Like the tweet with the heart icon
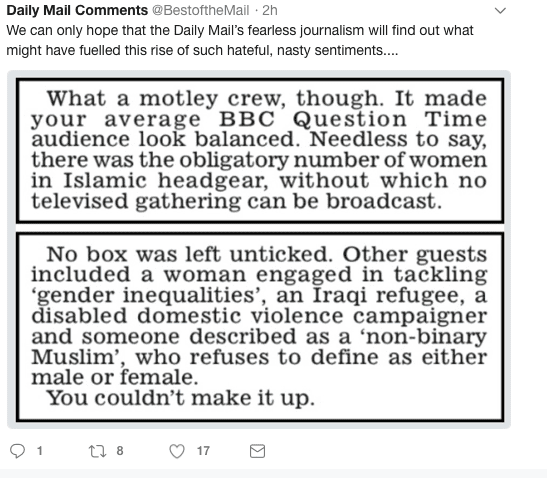Screen dimensions: 547x478 point(177,451)
